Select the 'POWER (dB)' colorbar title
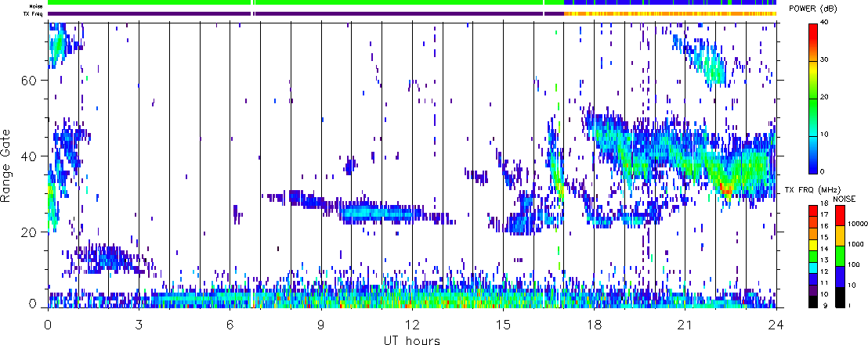 [814, 9]
